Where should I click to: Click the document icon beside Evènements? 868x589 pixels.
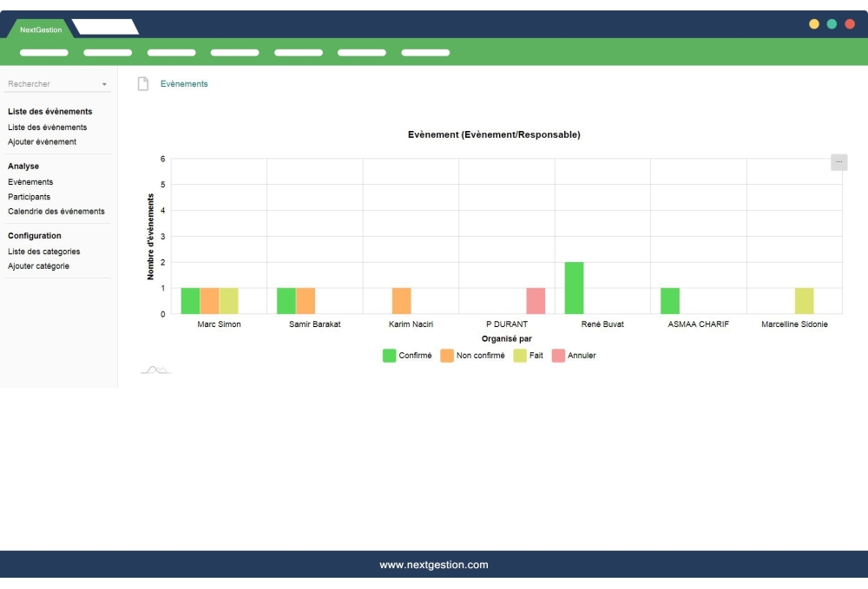143,84
